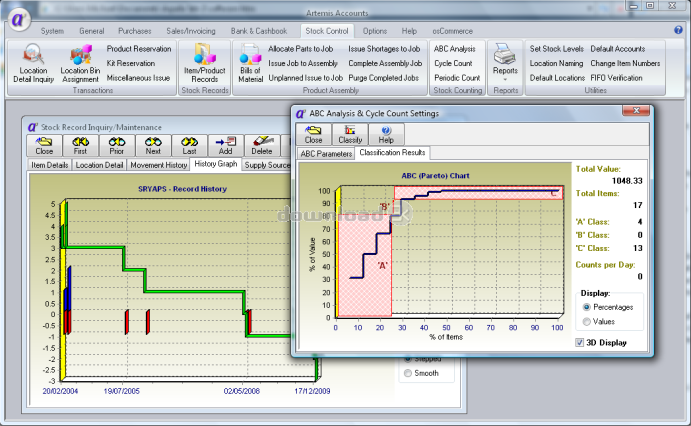Image resolution: width=691 pixels, height=426 pixels.
Task: Switch to ABC Parameters tab
Action: (326, 154)
